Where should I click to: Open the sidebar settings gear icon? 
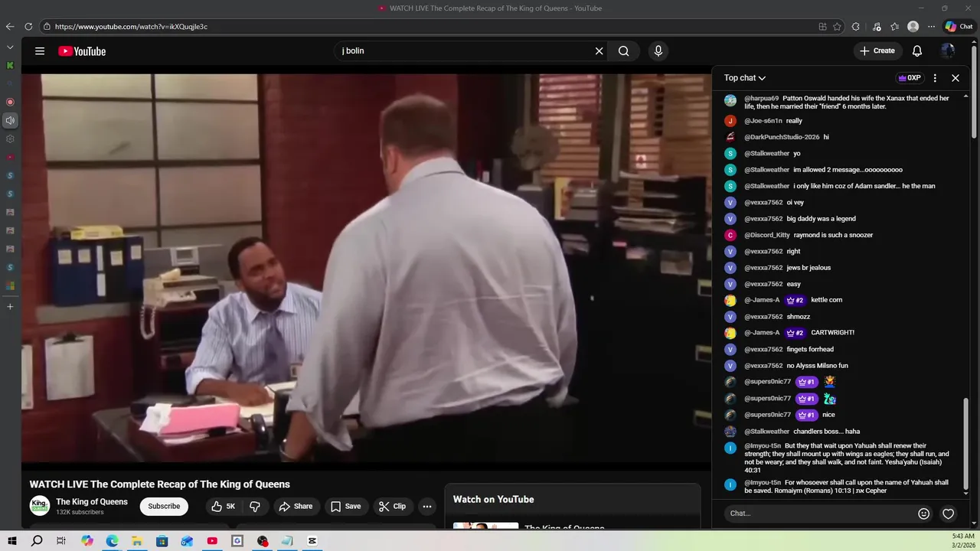click(x=10, y=139)
